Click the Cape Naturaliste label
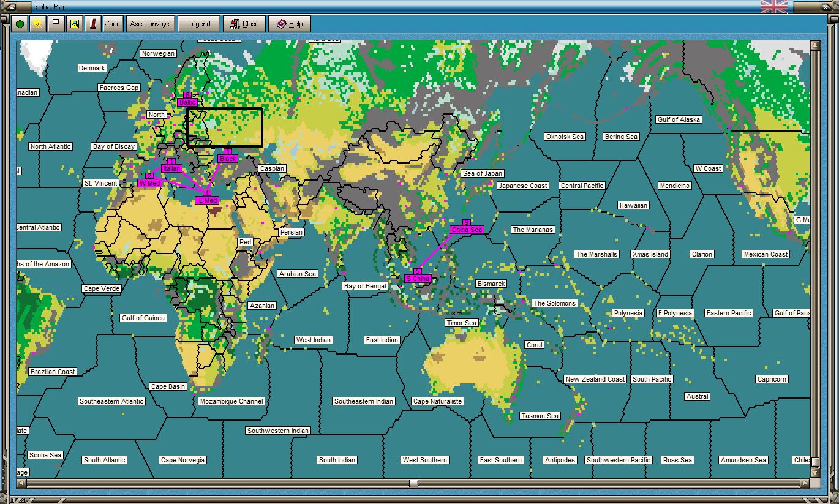The image size is (839, 504). click(438, 401)
